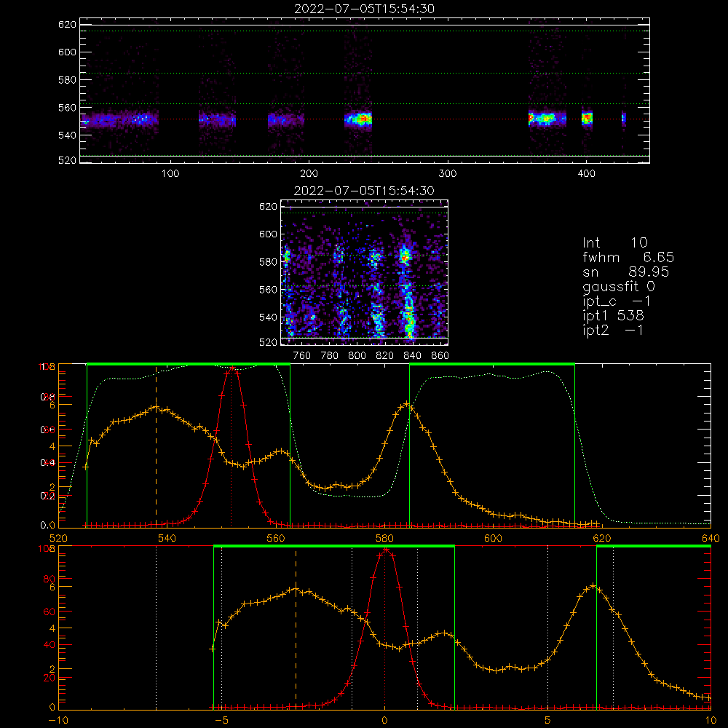Click x-axis label 200 under top spectrogram
Screen dimensions: 728x728
click(x=309, y=174)
